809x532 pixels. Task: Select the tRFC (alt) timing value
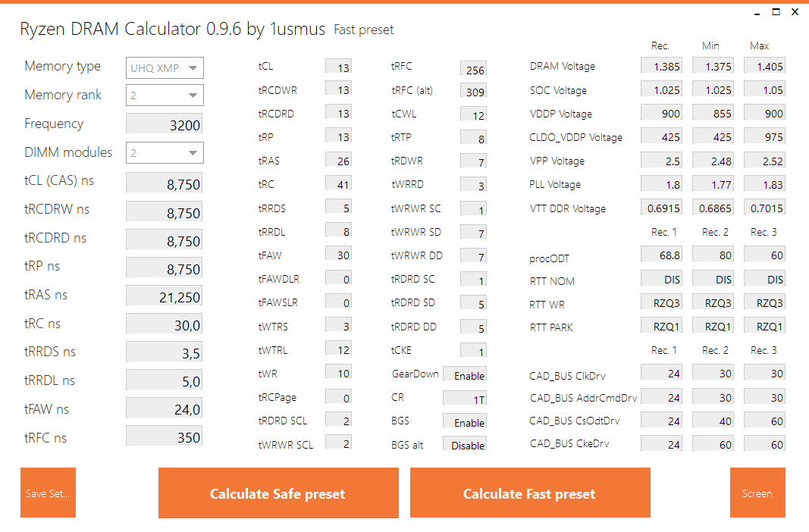(473, 91)
